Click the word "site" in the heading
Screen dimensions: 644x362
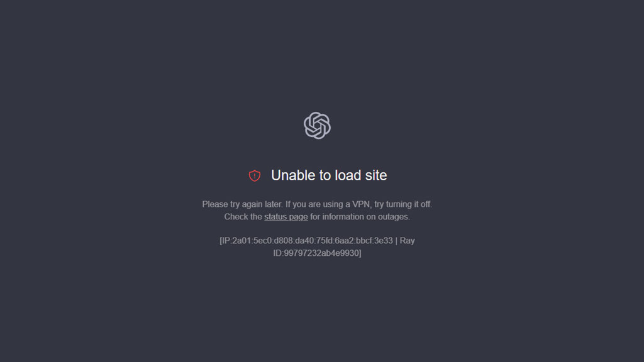[x=376, y=175]
